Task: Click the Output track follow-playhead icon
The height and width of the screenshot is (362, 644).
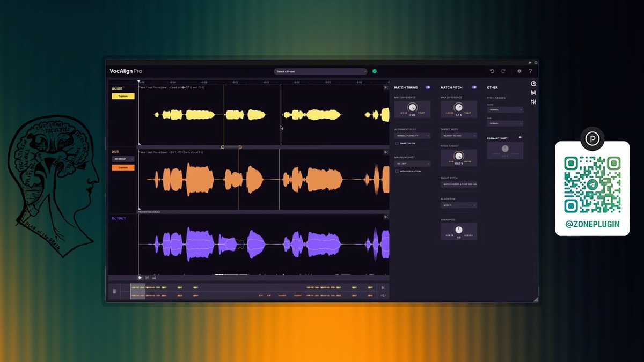Action: click(386, 217)
